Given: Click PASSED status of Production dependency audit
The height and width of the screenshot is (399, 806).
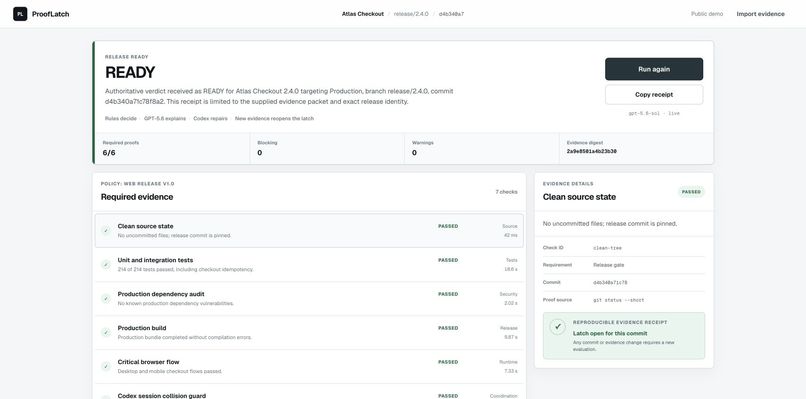Looking at the screenshot, I should click(x=448, y=294).
